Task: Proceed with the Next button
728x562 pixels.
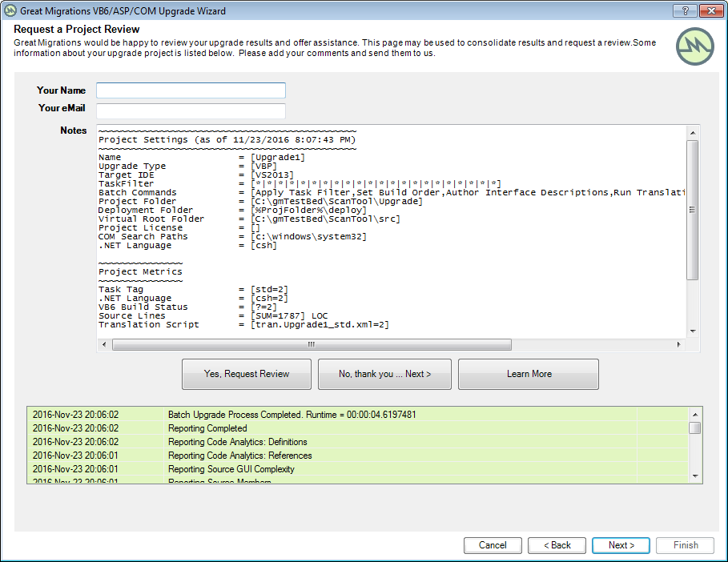Action: tap(621, 545)
